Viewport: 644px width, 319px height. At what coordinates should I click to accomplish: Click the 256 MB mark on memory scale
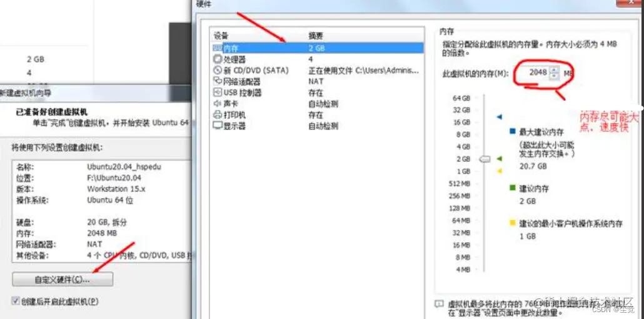(460, 196)
